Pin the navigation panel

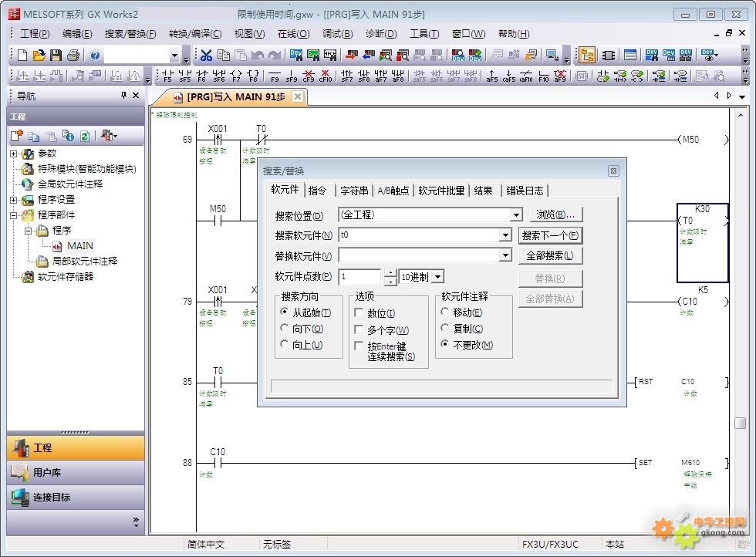pyautogui.click(x=124, y=96)
